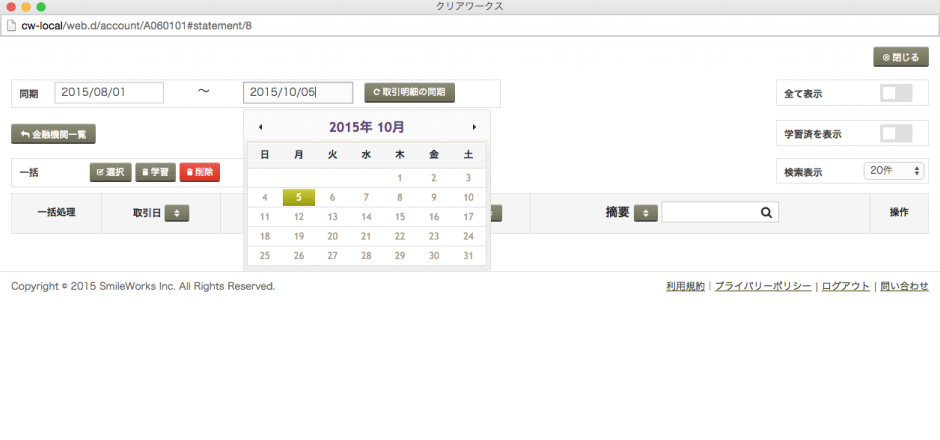This screenshot has height=440, width=940.
Task: Click the 閉じる button
Action: point(900,58)
